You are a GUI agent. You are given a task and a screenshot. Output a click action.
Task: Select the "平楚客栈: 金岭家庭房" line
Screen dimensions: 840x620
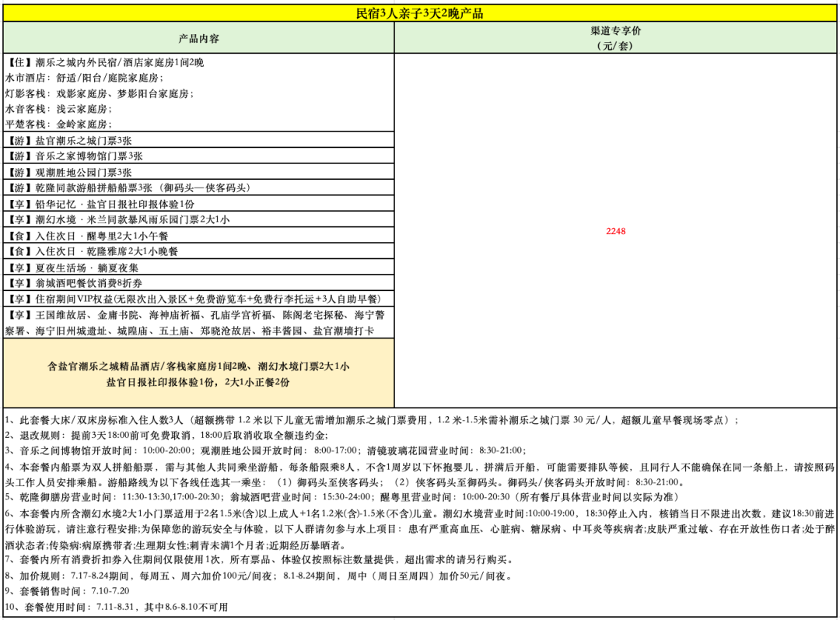[59, 124]
